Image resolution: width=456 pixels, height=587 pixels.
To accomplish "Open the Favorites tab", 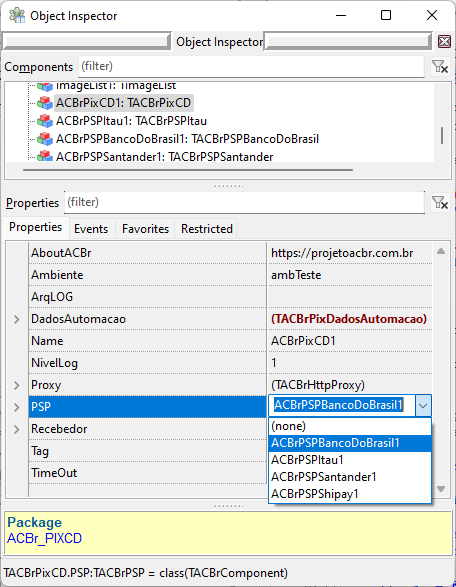I will click(145, 229).
